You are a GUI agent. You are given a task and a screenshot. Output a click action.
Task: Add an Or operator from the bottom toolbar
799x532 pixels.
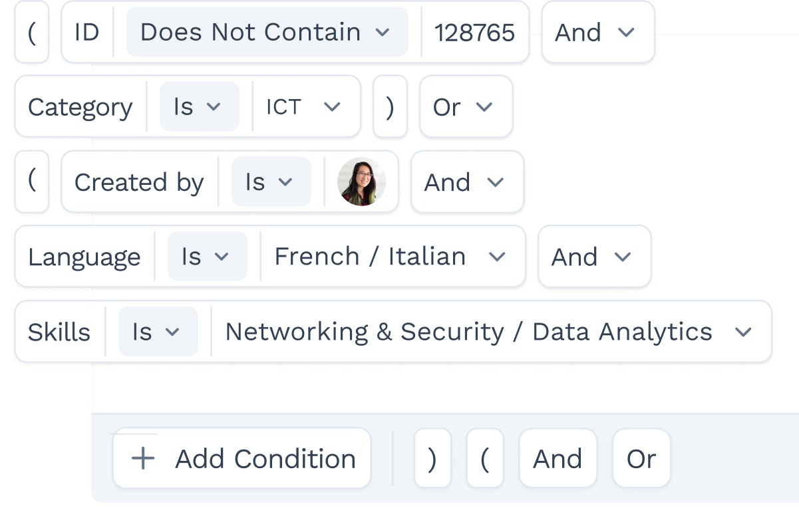[641, 458]
